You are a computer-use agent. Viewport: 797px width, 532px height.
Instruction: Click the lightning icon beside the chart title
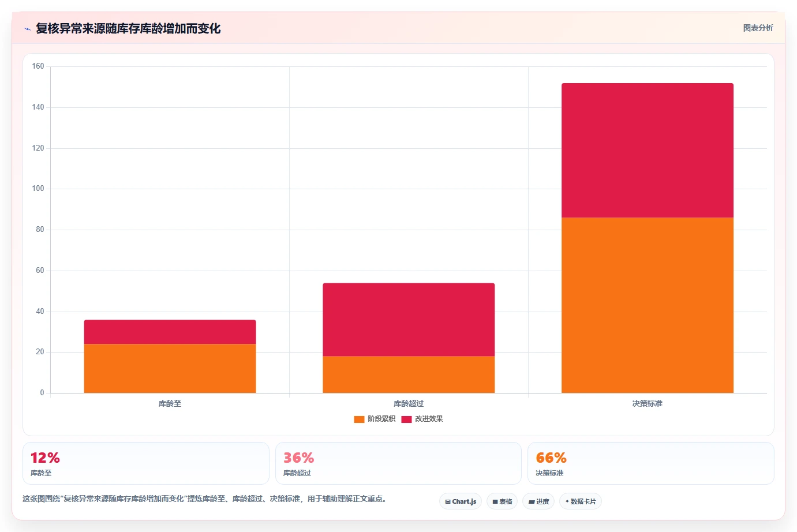coord(27,29)
